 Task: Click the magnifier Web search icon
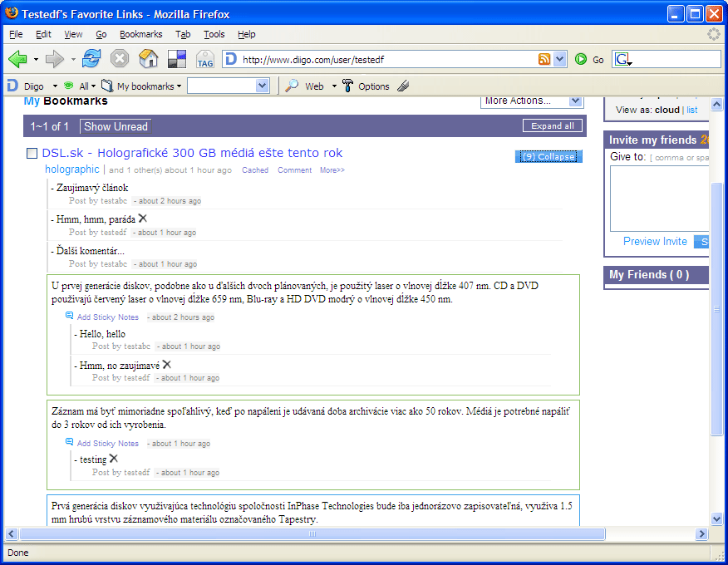coord(291,86)
